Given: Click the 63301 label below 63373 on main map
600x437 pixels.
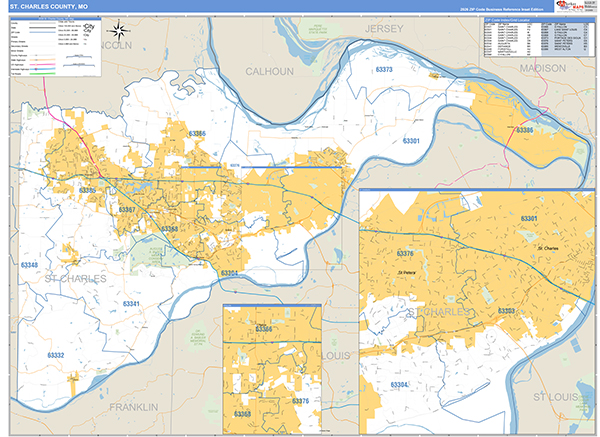Looking at the screenshot, I should pos(411,141).
